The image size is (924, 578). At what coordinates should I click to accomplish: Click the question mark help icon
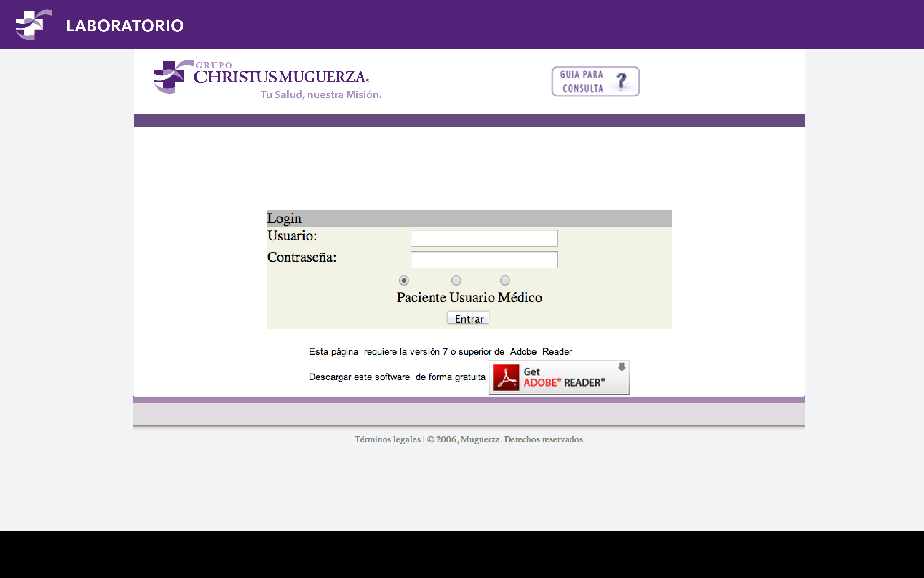point(622,81)
